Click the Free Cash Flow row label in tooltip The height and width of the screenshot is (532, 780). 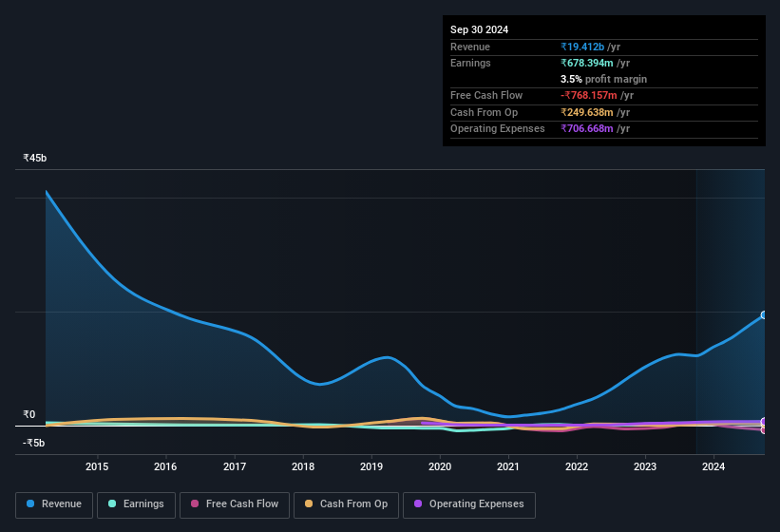(x=486, y=95)
